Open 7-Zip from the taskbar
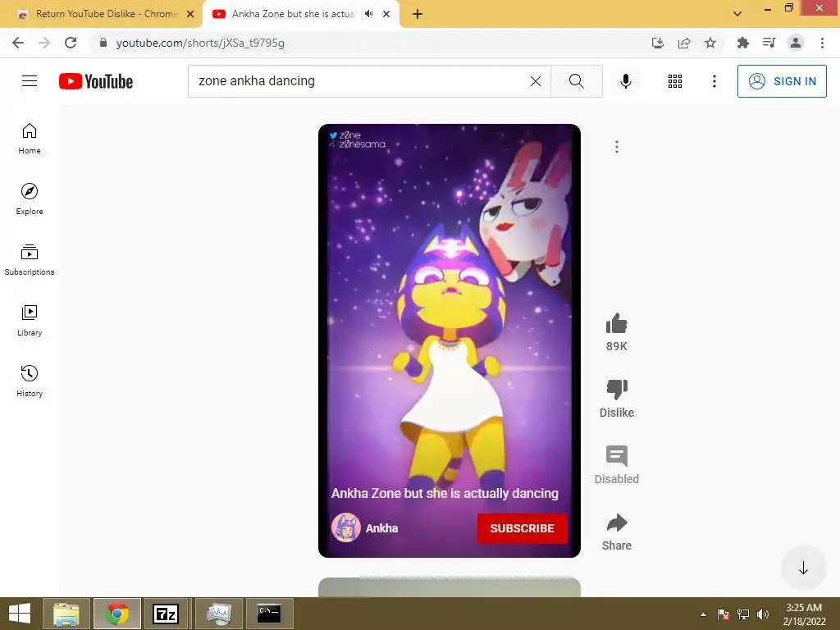This screenshot has width=840, height=630. (x=166, y=614)
